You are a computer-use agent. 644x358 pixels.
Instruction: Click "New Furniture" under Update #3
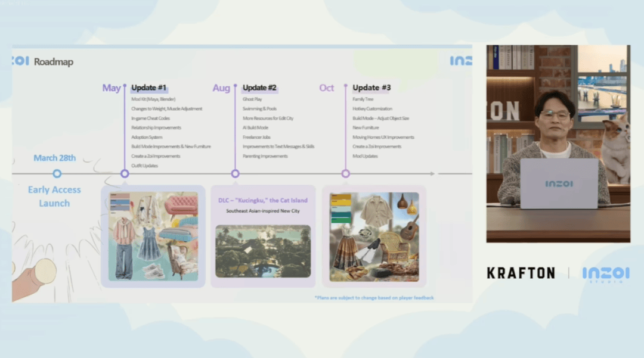pos(366,127)
